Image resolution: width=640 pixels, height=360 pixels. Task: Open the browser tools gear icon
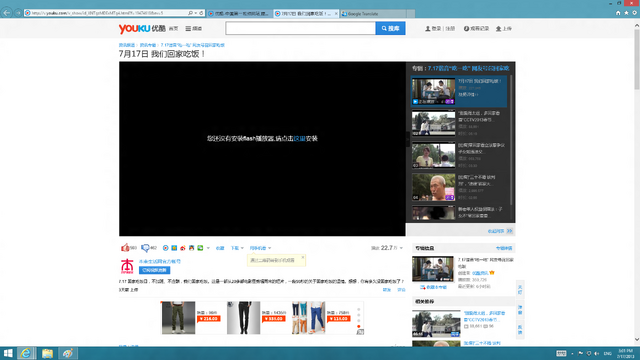(634, 13)
